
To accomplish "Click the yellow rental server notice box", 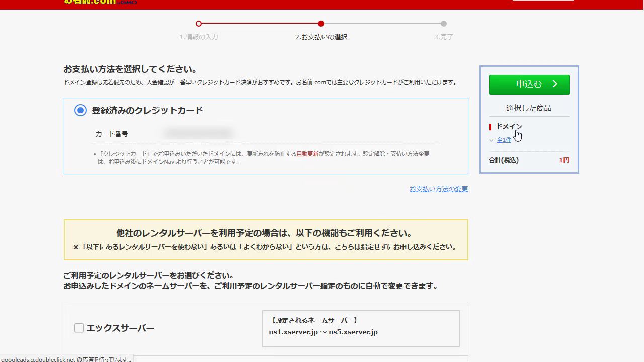I will click(x=266, y=240).
